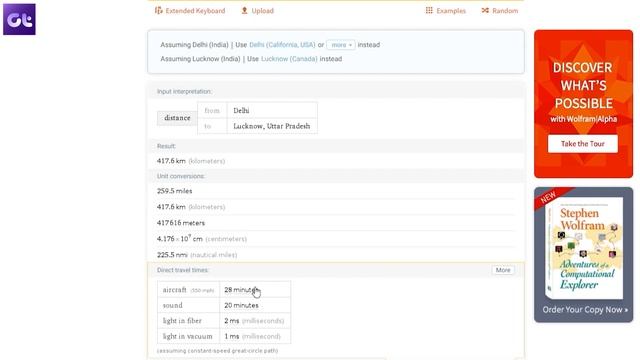The width and height of the screenshot is (640, 360).
Task: Click the GT logo in corner
Action: coord(19,19)
